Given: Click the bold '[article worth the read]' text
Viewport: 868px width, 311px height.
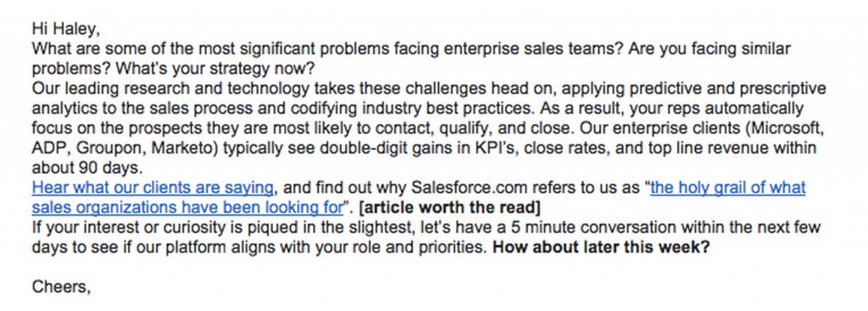Looking at the screenshot, I should [449, 208].
